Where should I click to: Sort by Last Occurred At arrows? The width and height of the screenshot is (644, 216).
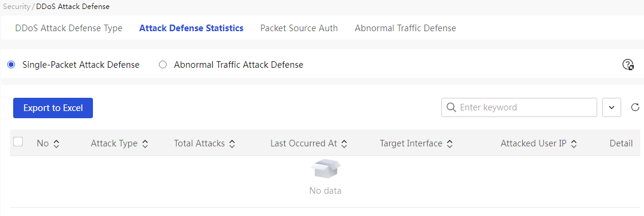[344, 144]
